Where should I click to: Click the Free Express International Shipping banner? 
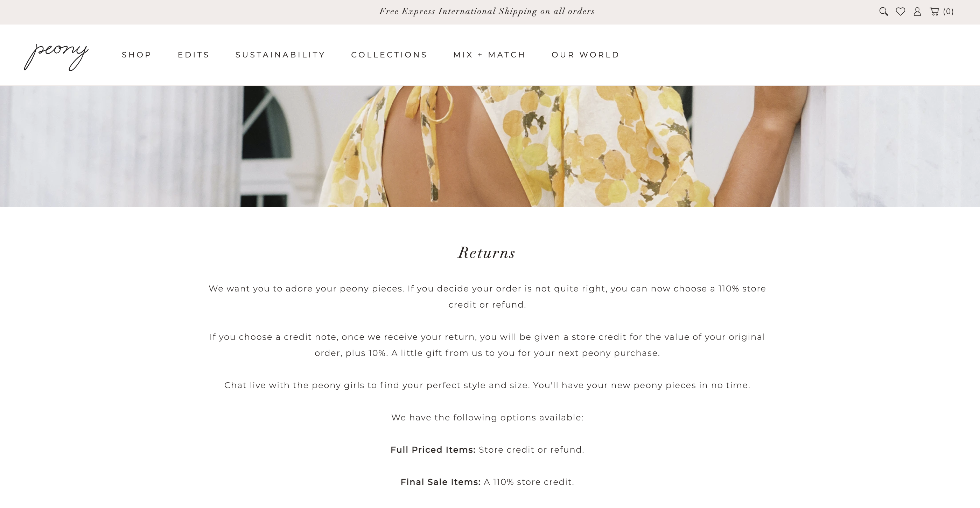487,12
